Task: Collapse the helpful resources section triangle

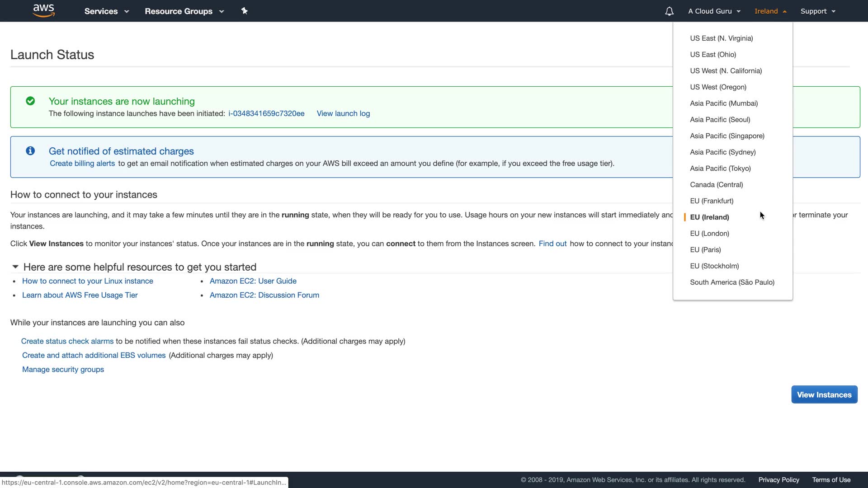Action: point(15,267)
